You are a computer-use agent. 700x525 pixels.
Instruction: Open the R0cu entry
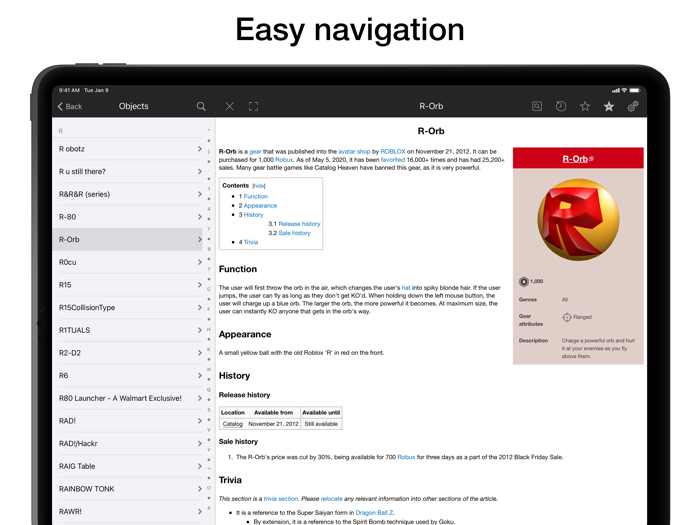click(128, 262)
